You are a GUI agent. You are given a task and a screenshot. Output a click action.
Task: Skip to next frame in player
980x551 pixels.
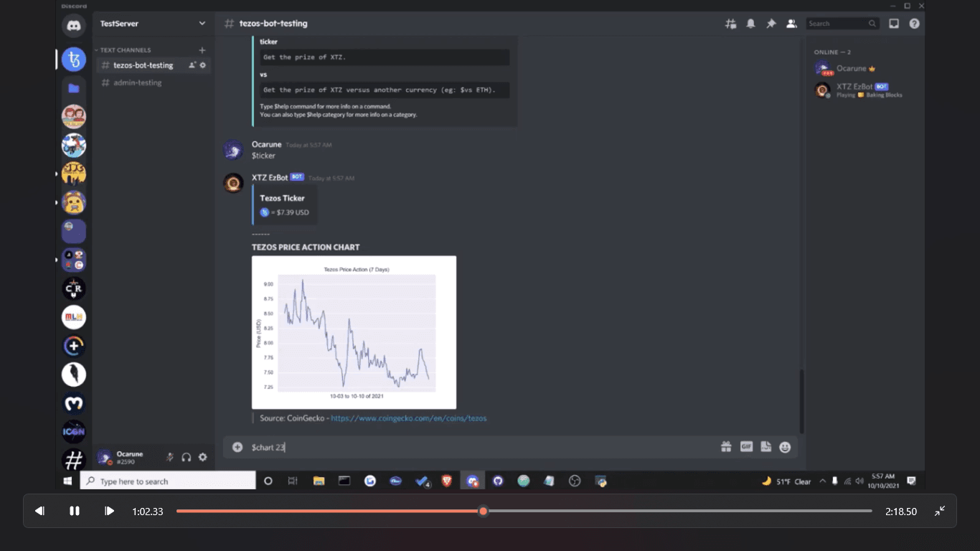point(109,511)
